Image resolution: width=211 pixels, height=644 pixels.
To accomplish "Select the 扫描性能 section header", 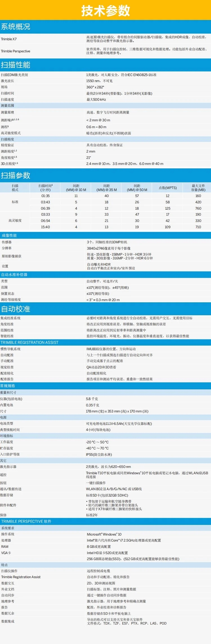I will 105,65.
